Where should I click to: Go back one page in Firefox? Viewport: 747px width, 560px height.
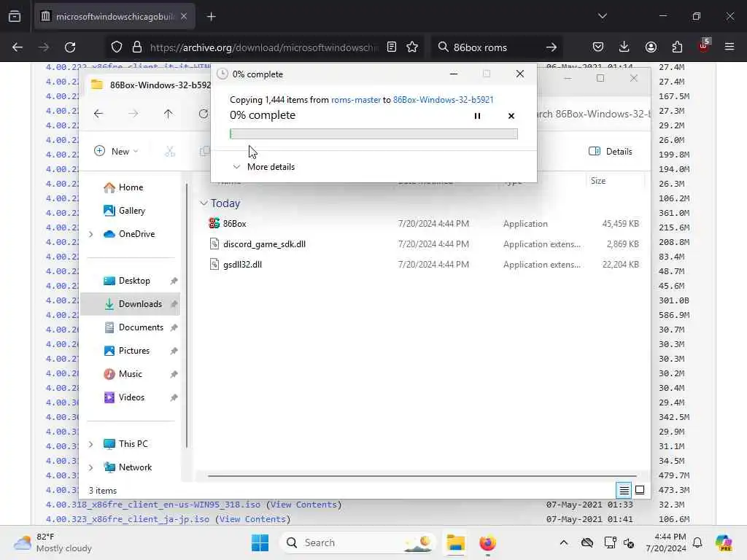tap(18, 47)
